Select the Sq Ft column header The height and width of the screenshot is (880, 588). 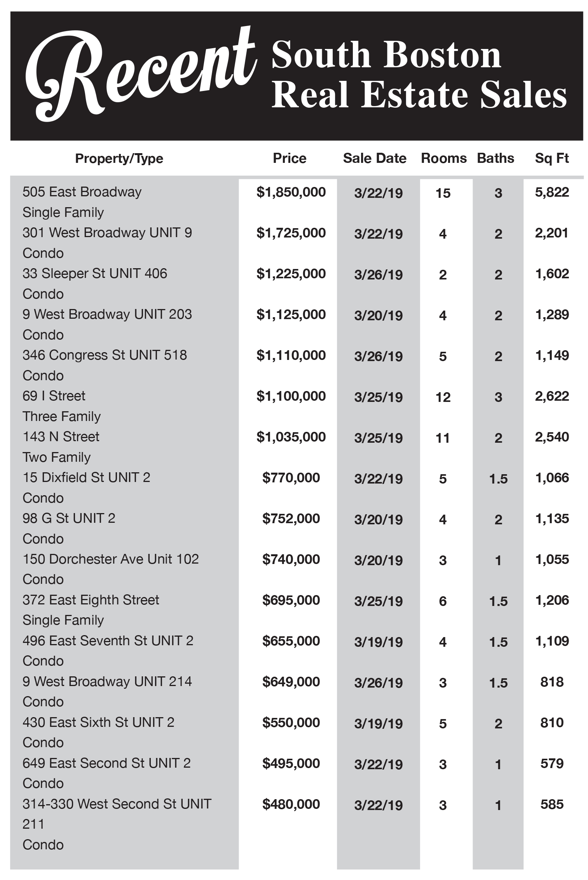coord(552,159)
